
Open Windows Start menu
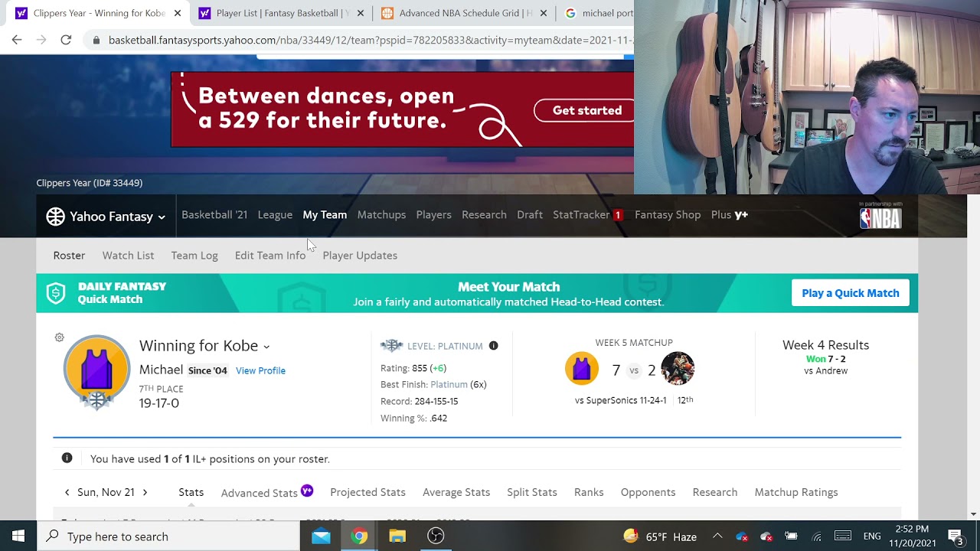tap(18, 536)
